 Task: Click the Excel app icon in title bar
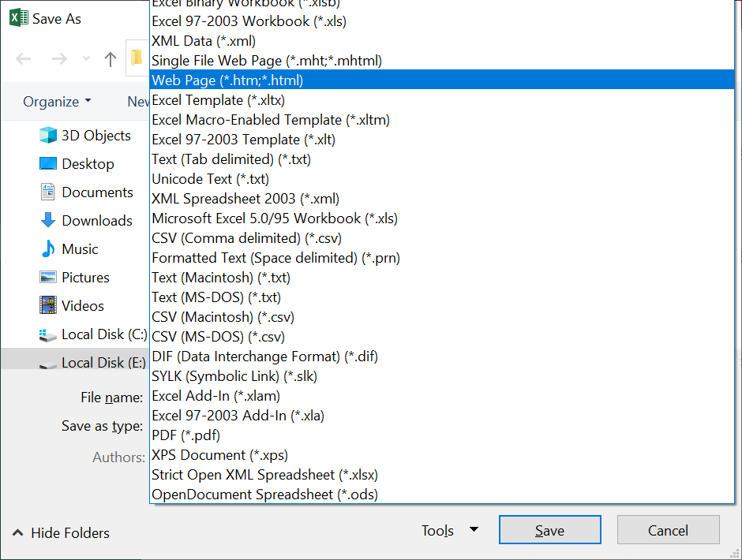[18, 18]
